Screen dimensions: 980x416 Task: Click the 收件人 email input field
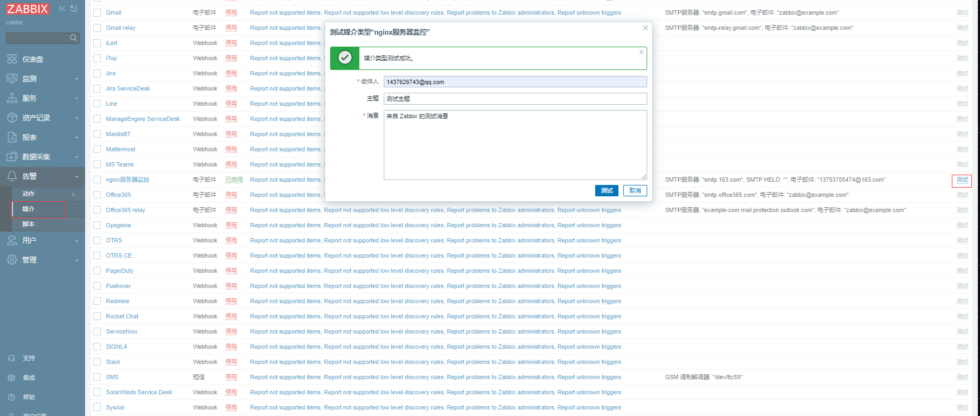click(515, 82)
